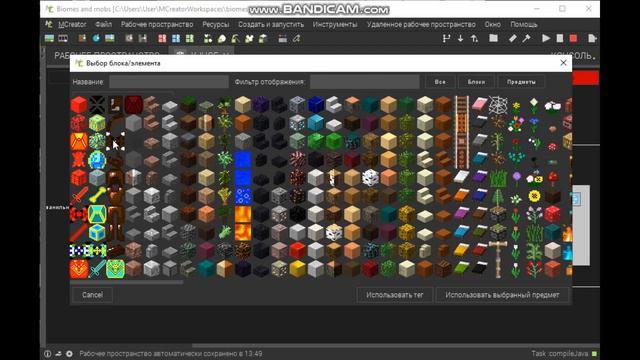Open the Создать и запустить menu
Screen dimensions: 640x360
[x=271, y=24]
